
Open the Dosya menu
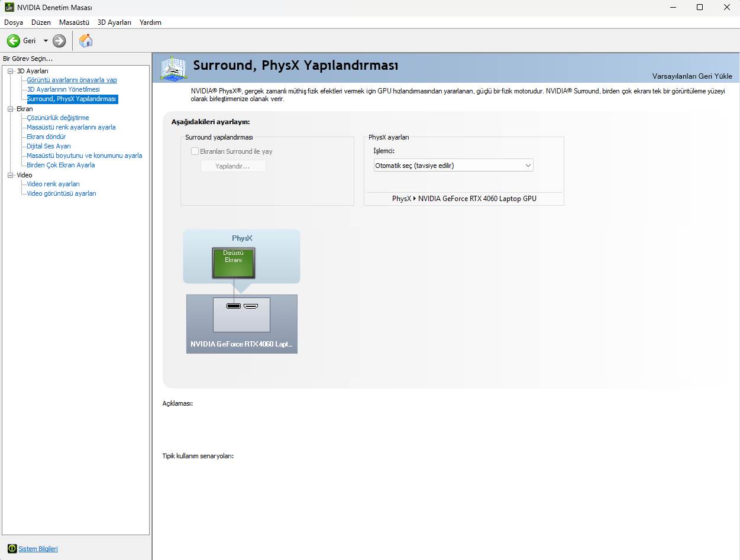pos(14,22)
